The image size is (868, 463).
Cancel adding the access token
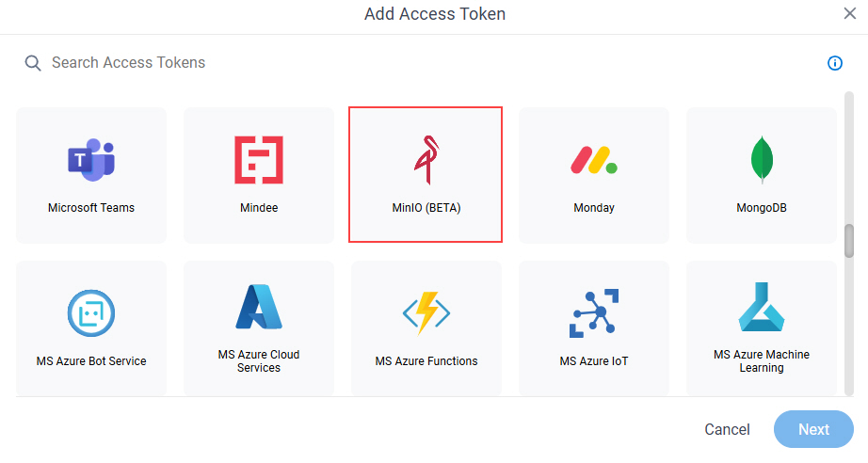click(727, 429)
